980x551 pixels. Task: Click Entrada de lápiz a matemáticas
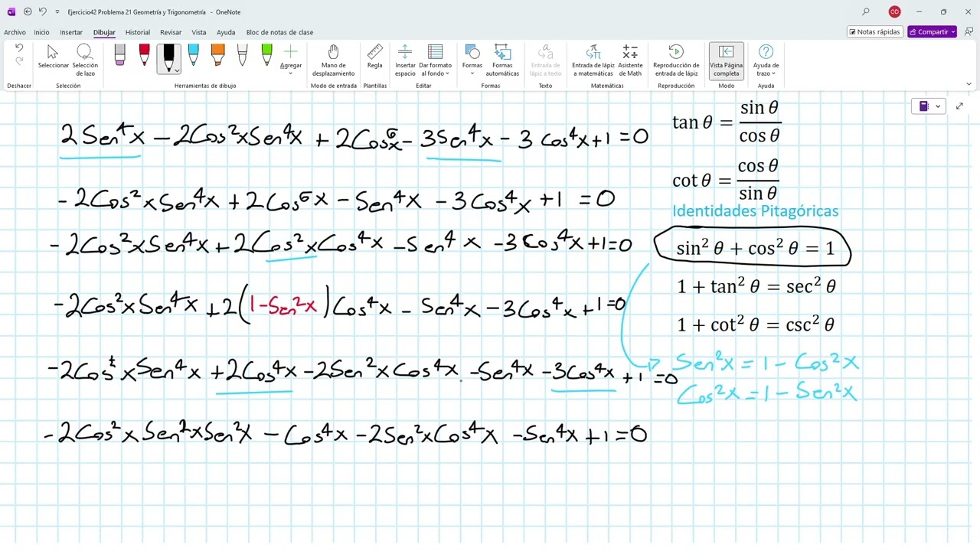click(593, 60)
